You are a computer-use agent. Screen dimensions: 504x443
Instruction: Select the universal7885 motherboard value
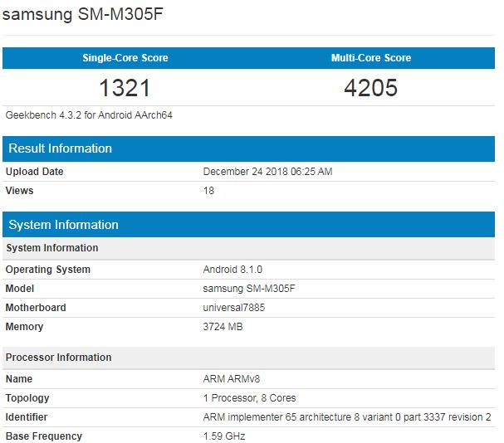[x=234, y=308]
